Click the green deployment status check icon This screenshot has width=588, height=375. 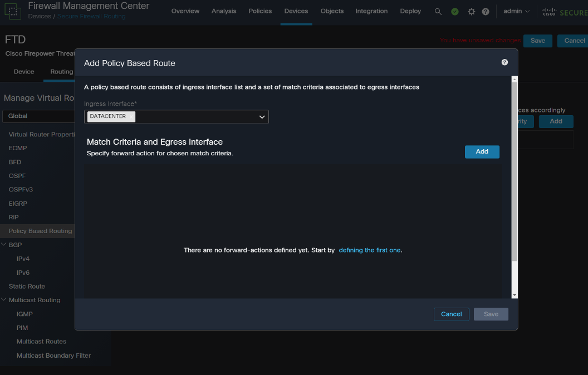click(x=455, y=12)
